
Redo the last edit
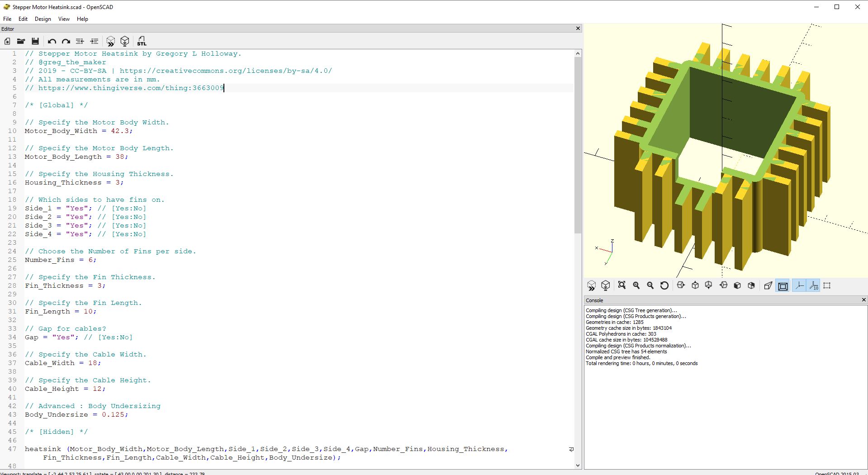[66, 41]
